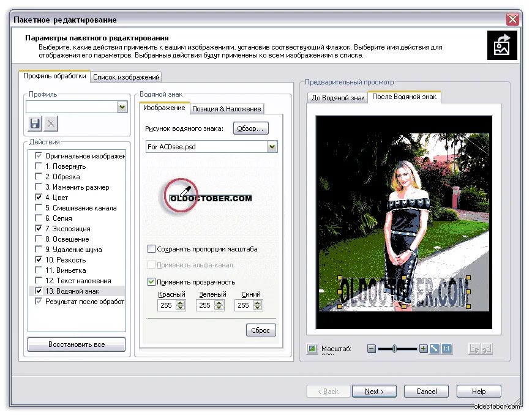
Task: Click the Сброс reset button
Action: (x=261, y=330)
